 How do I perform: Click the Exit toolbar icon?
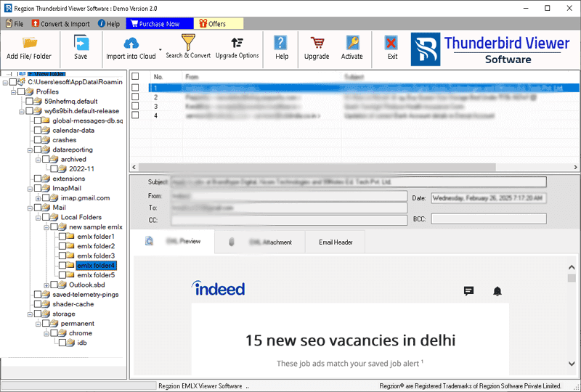pos(392,44)
